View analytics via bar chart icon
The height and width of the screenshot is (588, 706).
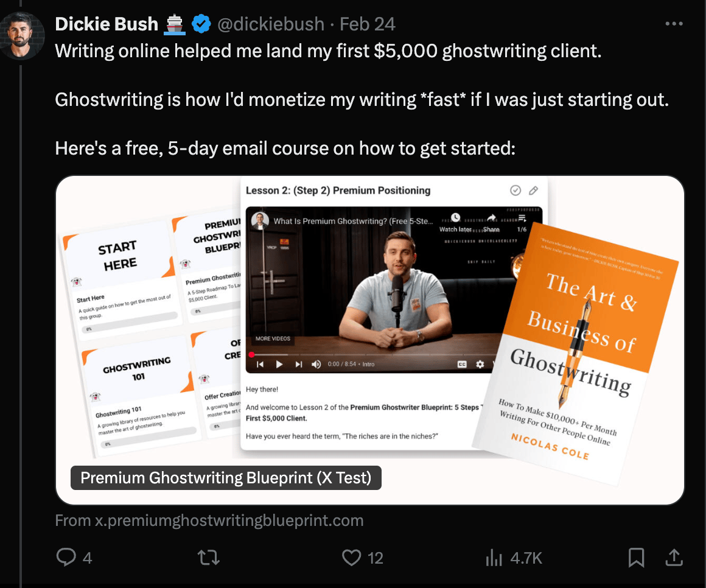pos(494,558)
